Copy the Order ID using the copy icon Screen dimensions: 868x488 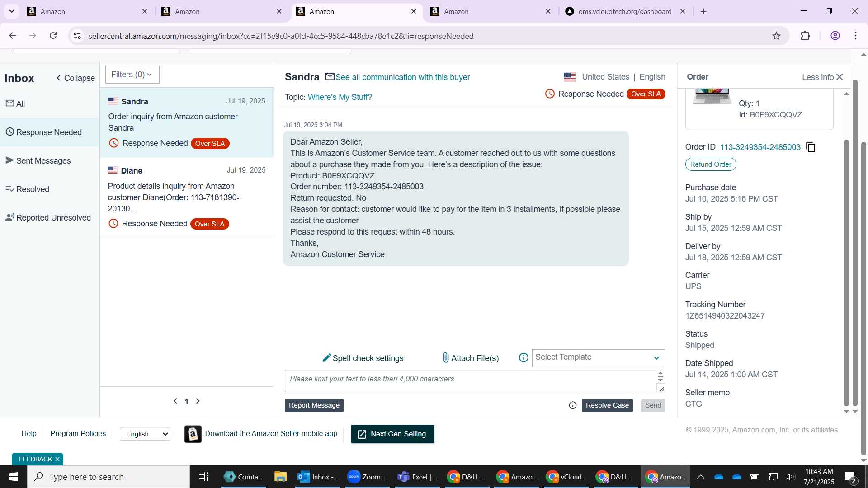coord(811,147)
